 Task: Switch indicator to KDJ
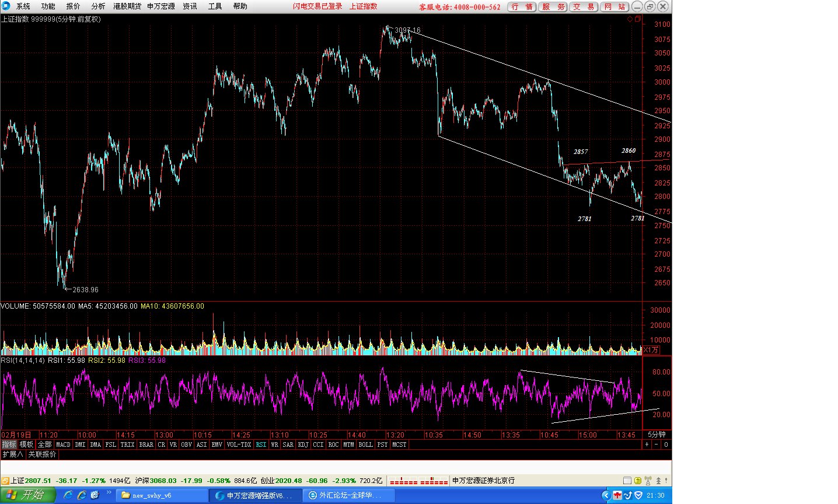tap(303, 444)
